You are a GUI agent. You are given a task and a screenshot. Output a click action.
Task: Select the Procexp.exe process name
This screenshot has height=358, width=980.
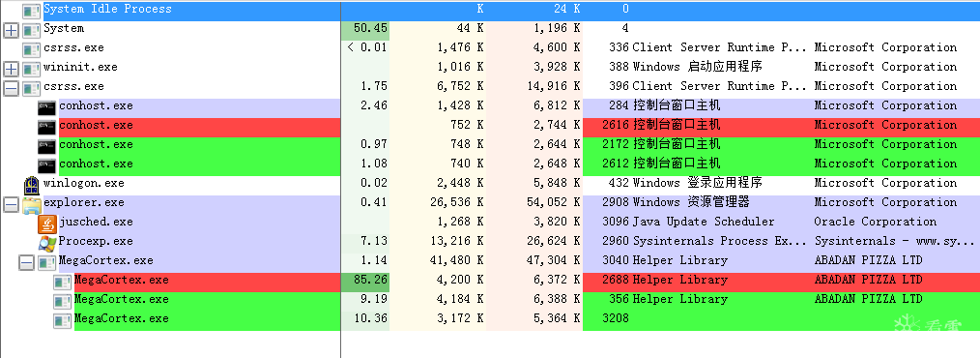[96, 241]
